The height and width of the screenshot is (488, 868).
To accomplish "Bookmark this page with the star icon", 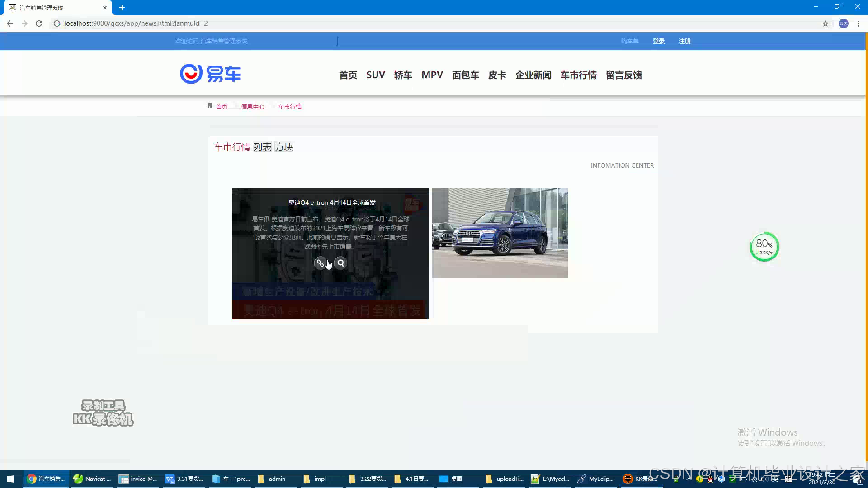I will coord(826,23).
